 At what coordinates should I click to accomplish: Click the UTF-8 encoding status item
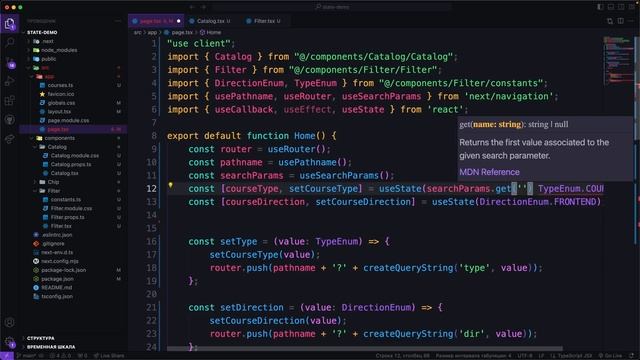click(x=525, y=356)
